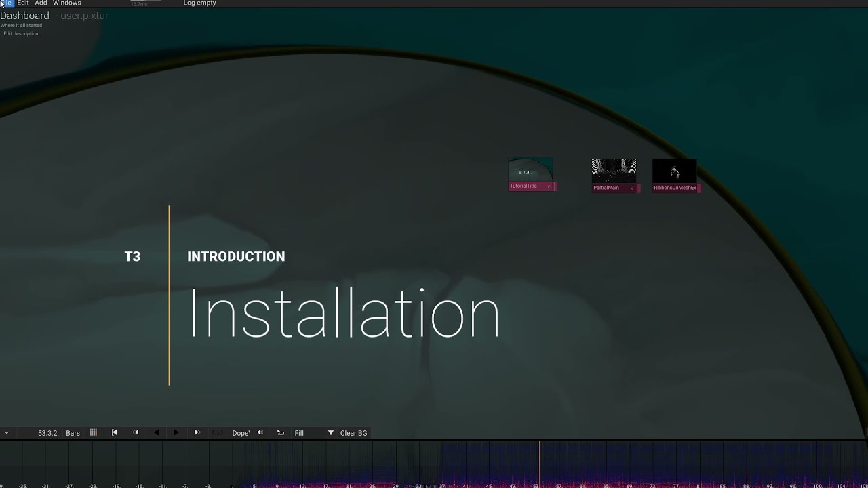Open the Windows menu

pyautogui.click(x=67, y=3)
